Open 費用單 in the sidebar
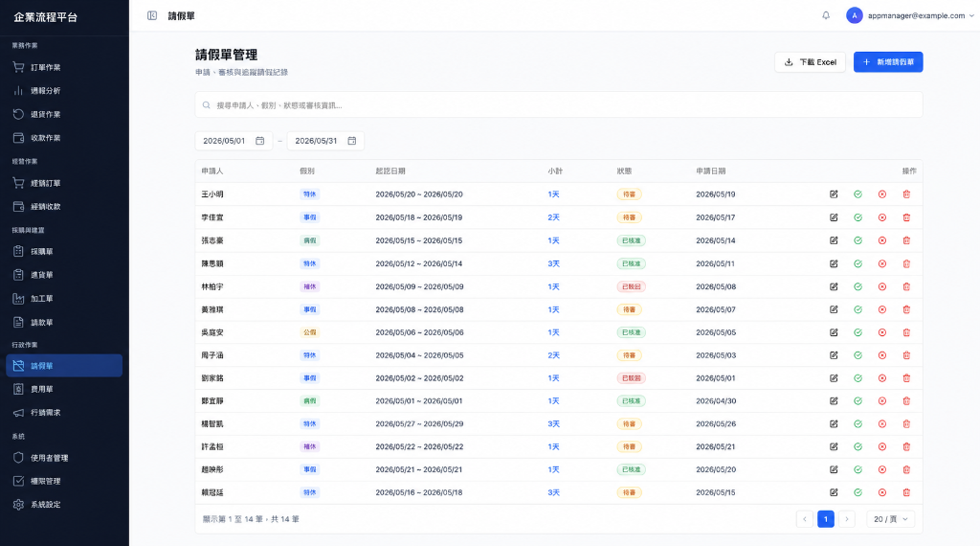 (x=64, y=389)
